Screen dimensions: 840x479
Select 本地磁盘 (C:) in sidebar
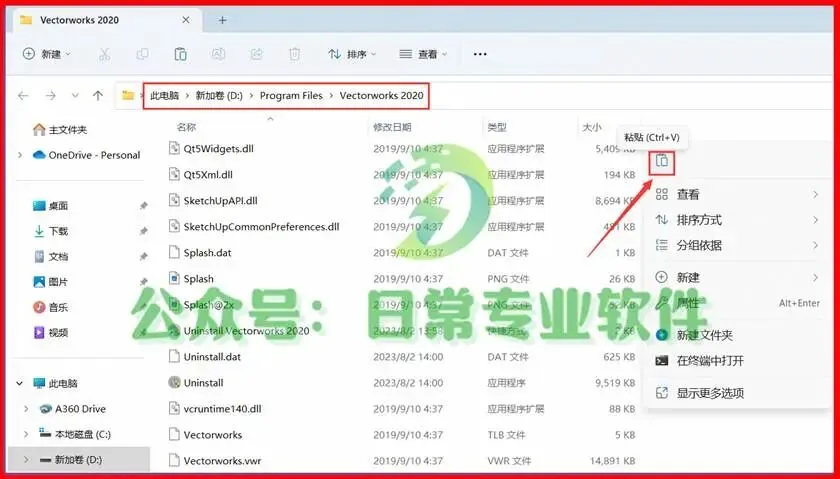[x=75, y=435]
